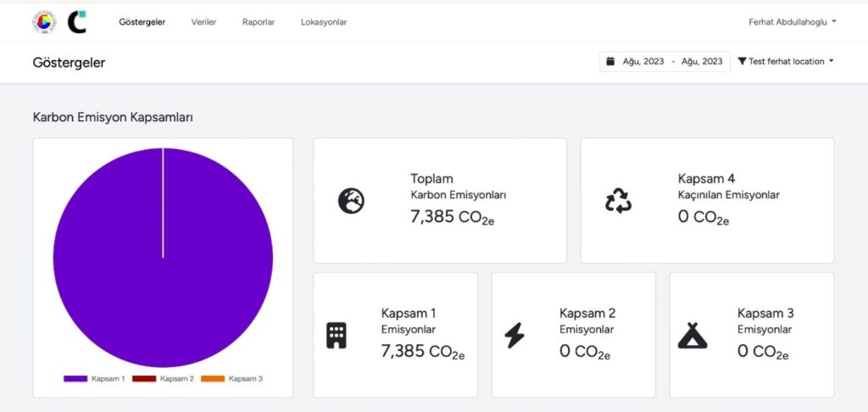Expand the Ferhat Abdullahoglu user menu
868x412 pixels.
coord(793,22)
